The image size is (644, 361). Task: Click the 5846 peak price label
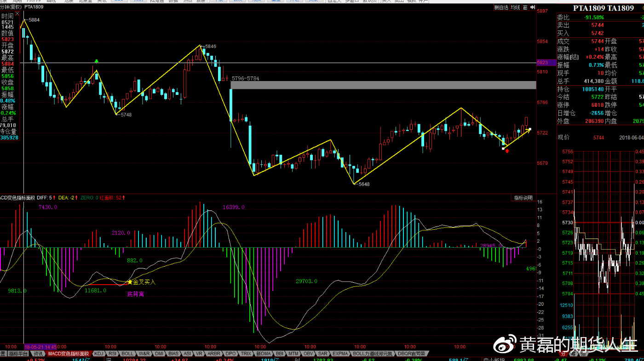click(210, 47)
